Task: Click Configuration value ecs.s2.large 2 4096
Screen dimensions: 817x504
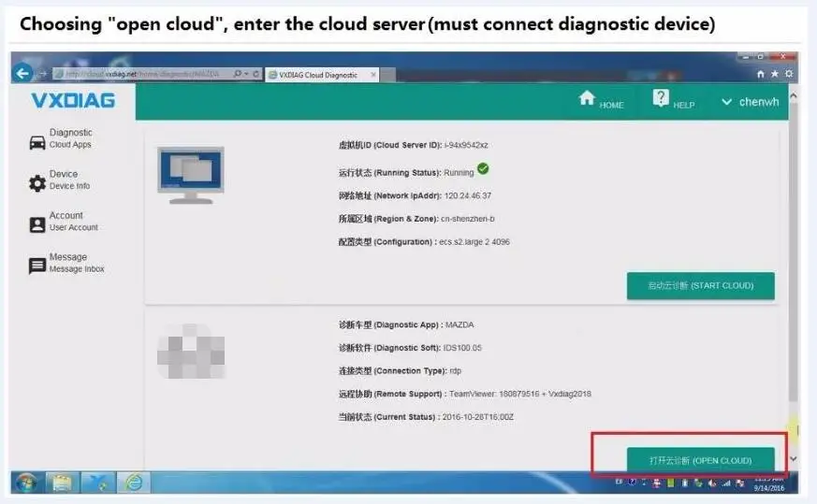Action: pyautogui.click(x=474, y=242)
